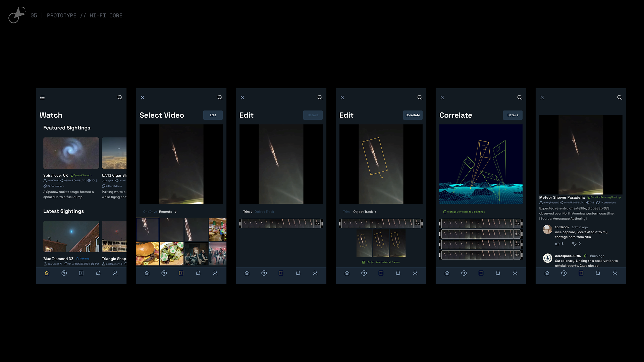Select OneDrive source tab
Image resolution: width=644 pixels, height=362 pixels.
point(150,212)
